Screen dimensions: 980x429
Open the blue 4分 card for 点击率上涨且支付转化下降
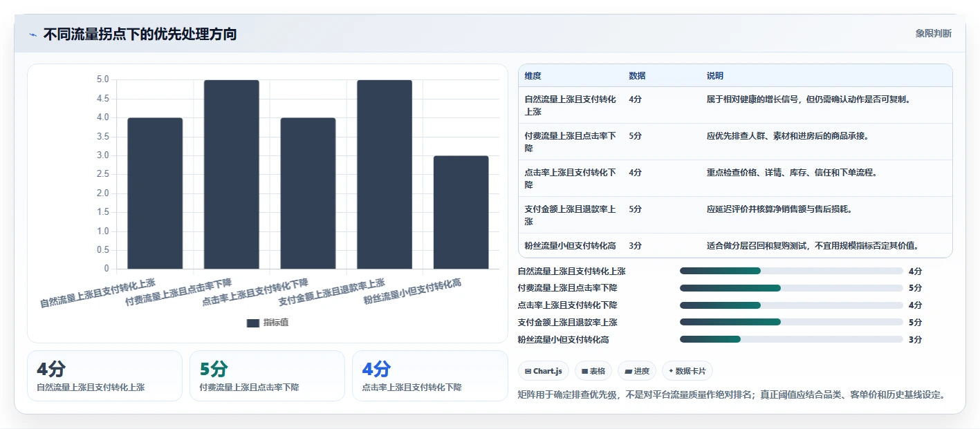point(429,376)
